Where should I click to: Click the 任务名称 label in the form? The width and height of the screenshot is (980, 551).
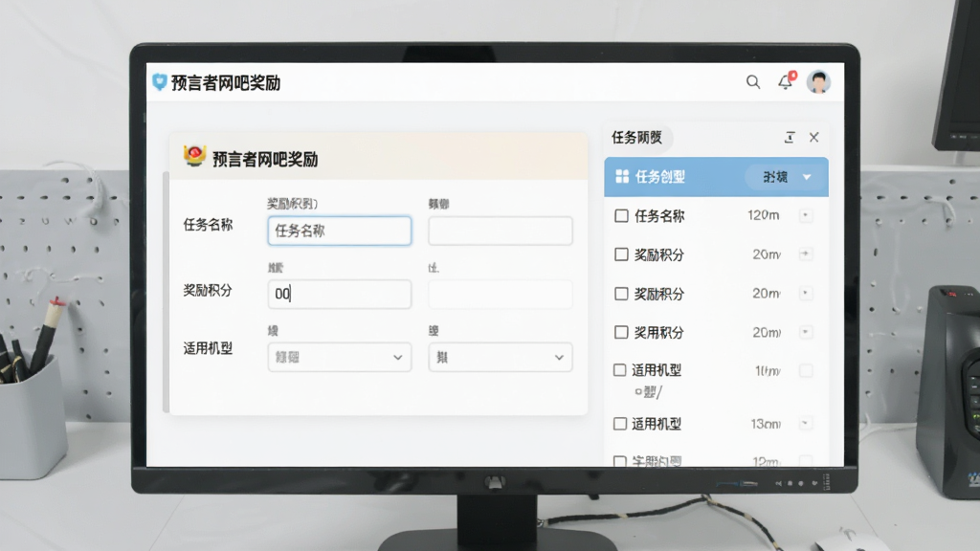(x=208, y=225)
